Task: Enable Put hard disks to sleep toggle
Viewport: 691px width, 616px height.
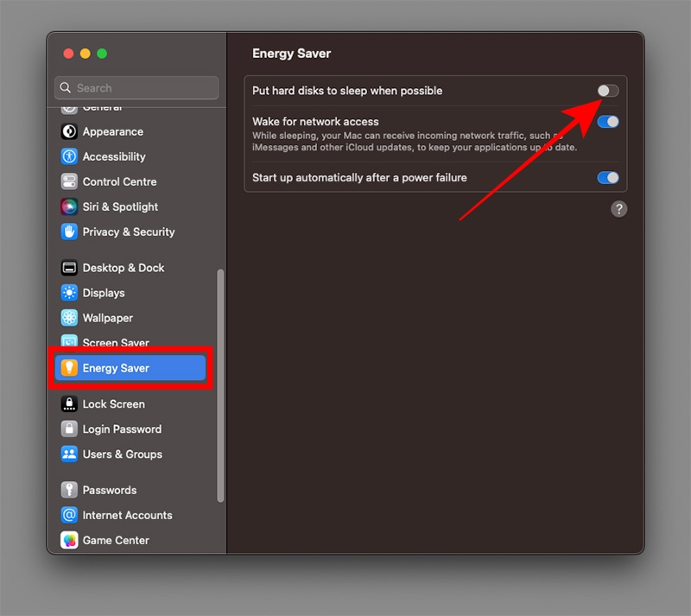Action: pyautogui.click(x=608, y=91)
